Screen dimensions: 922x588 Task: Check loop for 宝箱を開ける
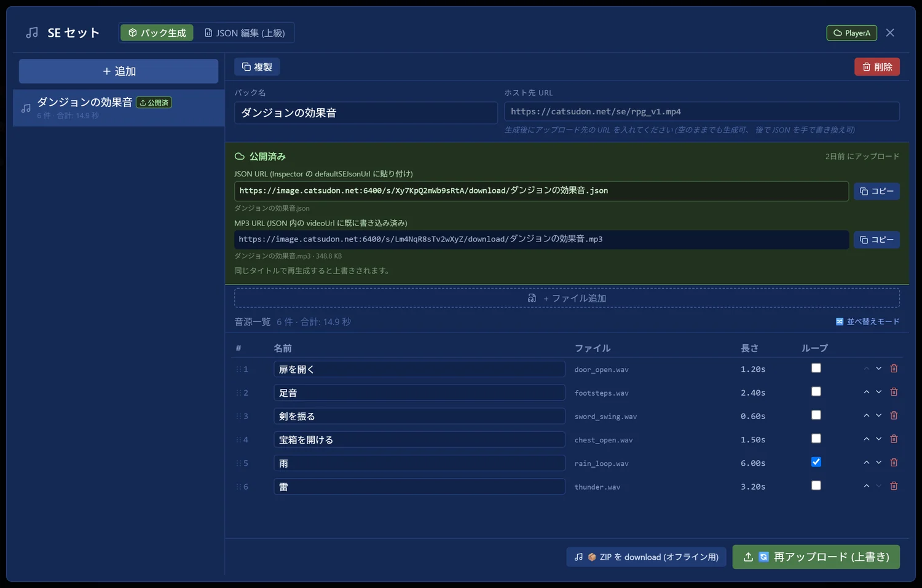[816, 439]
